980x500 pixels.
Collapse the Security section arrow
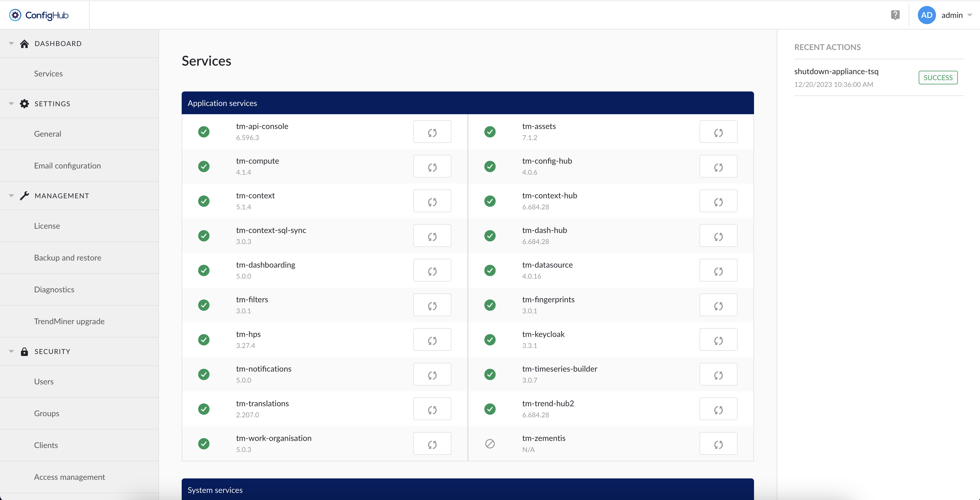pos(11,351)
